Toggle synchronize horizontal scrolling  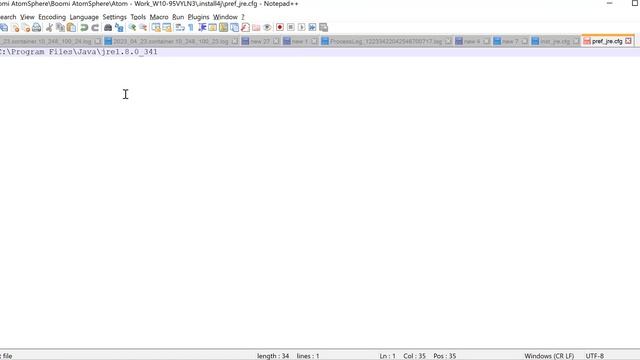[167, 27]
